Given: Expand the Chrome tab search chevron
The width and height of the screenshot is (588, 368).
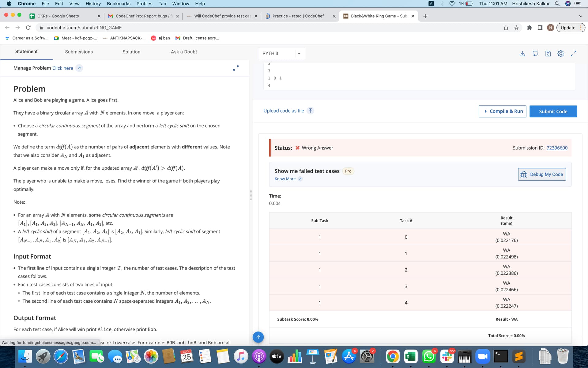Looking at the screenshot, I should click(x=581, y=16).
